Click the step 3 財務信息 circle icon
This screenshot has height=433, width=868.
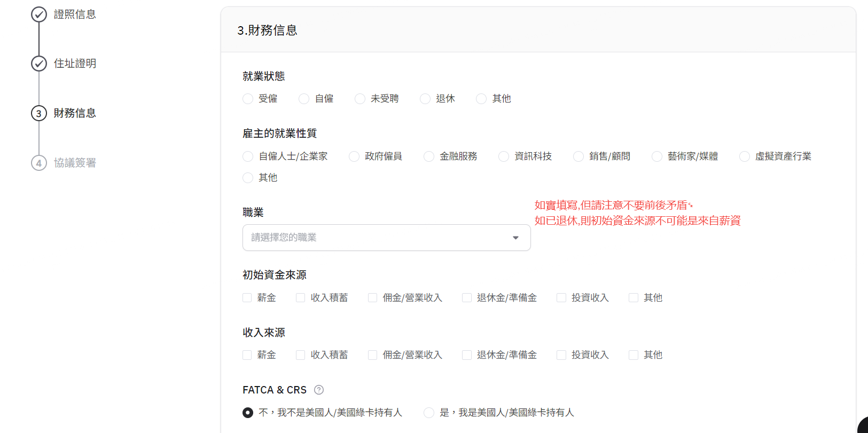[x=39, y=113]
